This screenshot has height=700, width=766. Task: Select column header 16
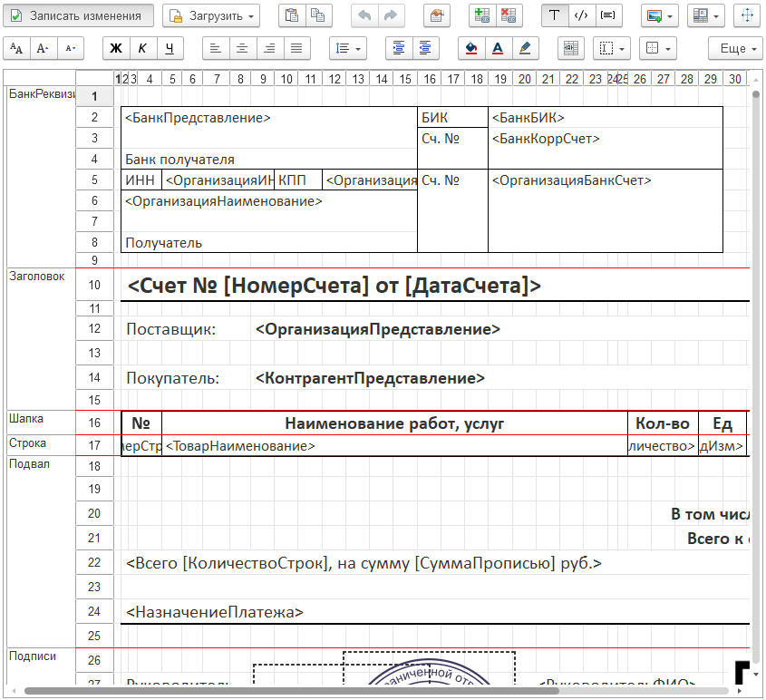430,79
